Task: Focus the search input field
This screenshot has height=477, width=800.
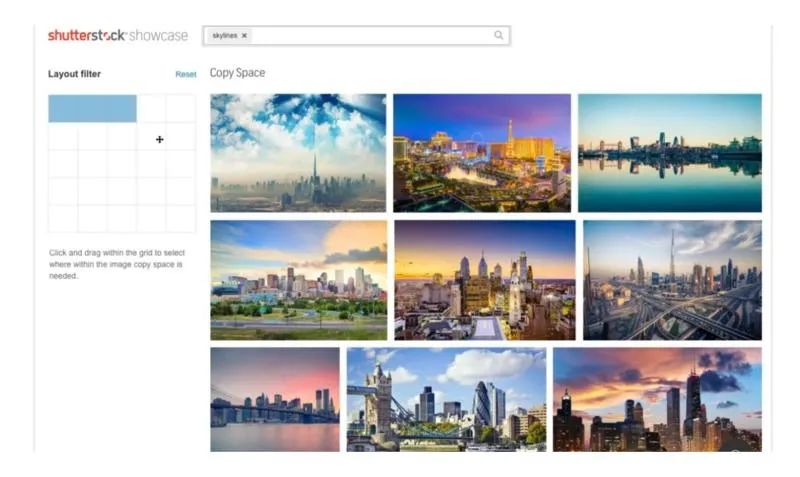Action: pos(356,35)
